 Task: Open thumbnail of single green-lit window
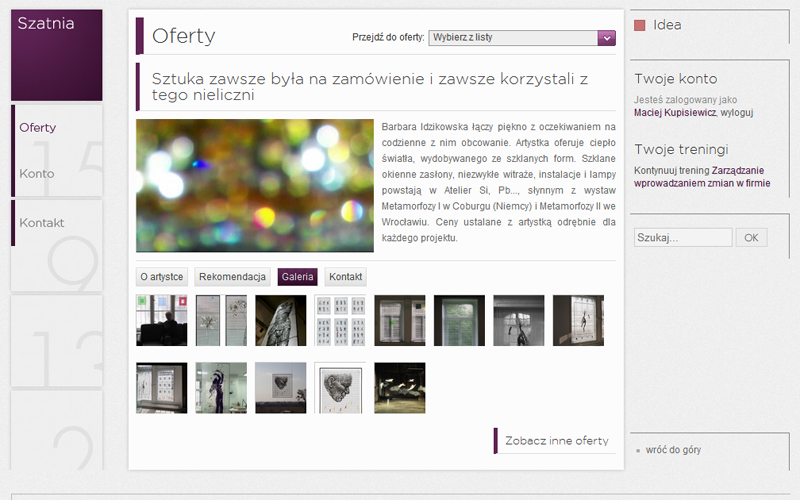click(x=459, y=320)
